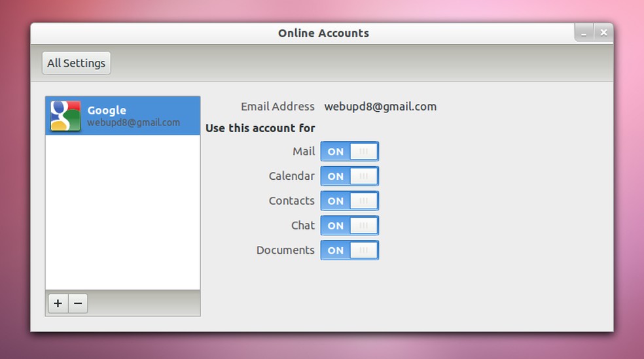
Task: Remove the selected account with minus
Action: click(x=78, y=303)
